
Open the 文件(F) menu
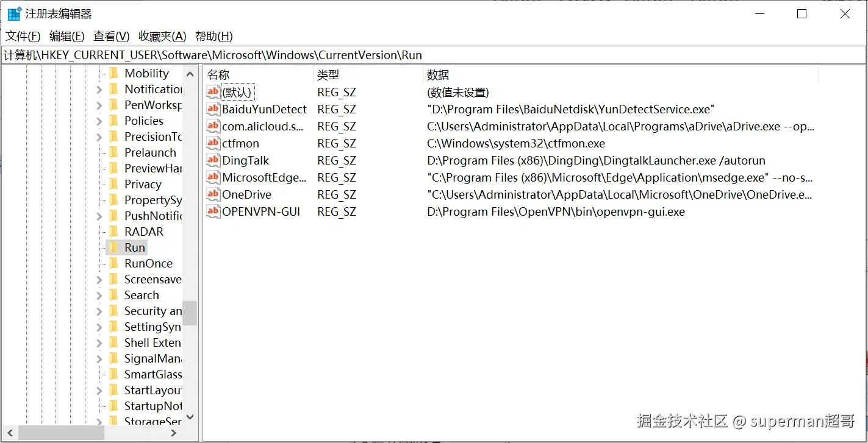pyautogui.click(x=23, y=36)
